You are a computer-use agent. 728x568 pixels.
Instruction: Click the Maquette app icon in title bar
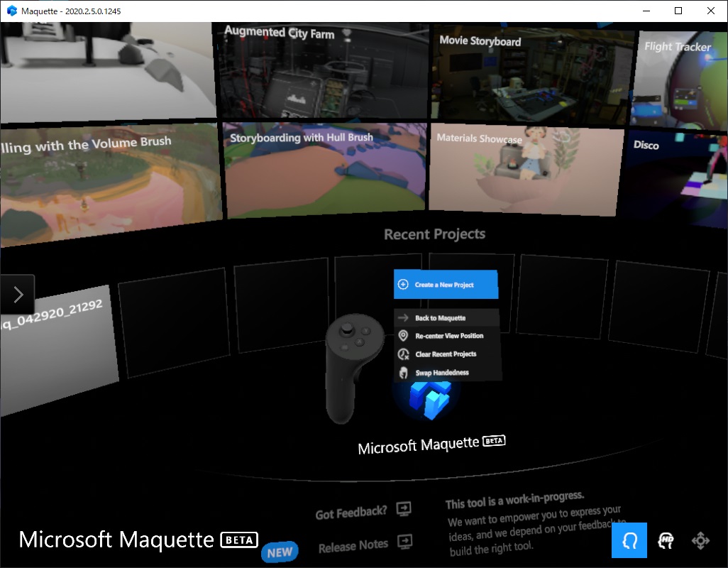point(11,11)
